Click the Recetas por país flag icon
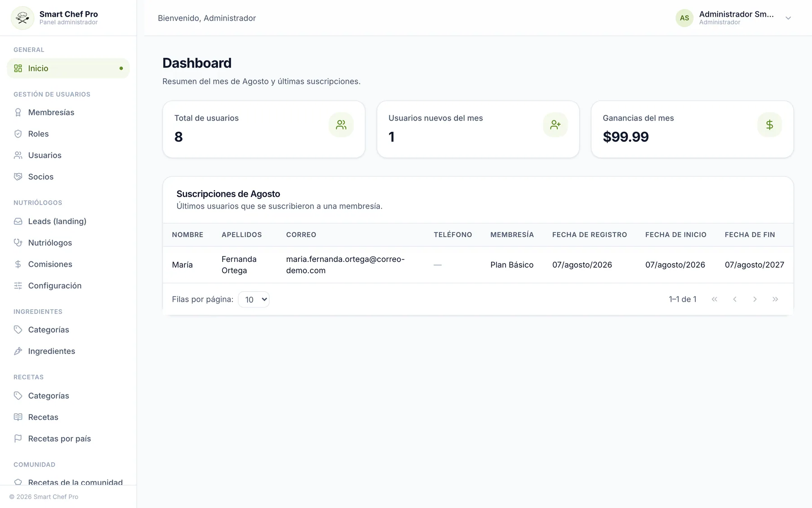The height and width of the screenshot is (508, 812). point(18,438)
